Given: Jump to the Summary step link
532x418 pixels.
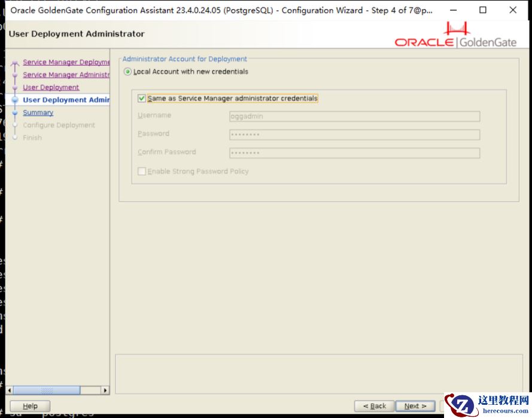Looking at the screenshot, I should [x=38, y=113].
